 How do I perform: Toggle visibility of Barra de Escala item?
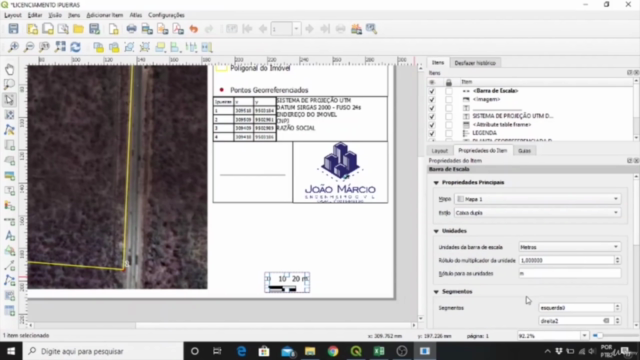click(x=432, y=91)
